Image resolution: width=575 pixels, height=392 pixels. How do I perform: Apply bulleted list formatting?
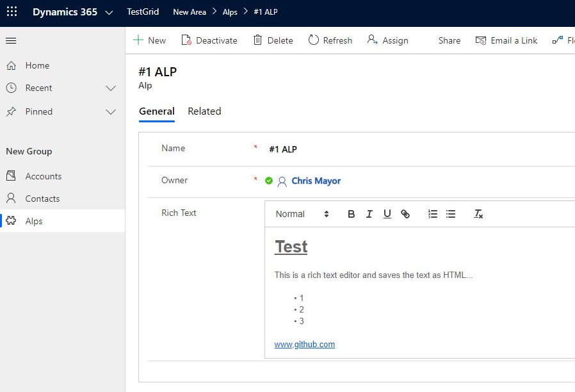451,214
